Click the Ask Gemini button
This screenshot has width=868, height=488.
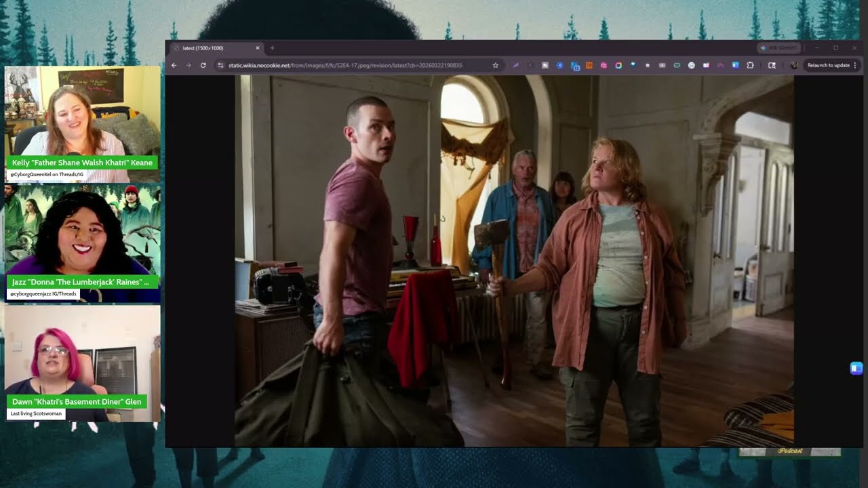[779, 48]
